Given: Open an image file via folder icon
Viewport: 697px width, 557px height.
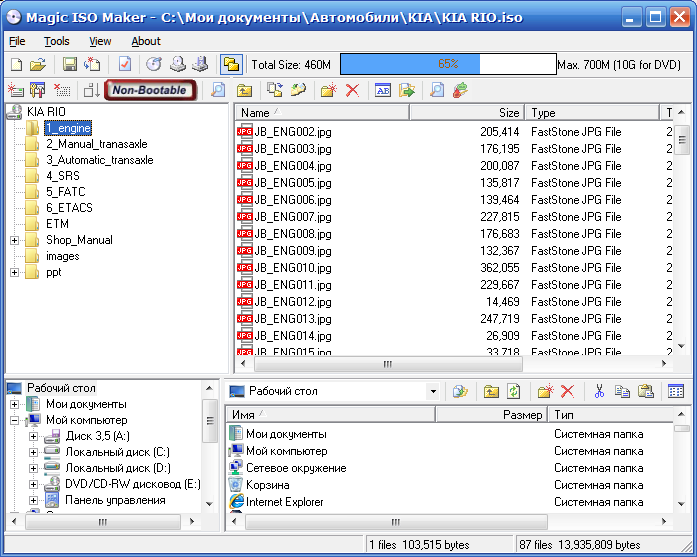Looking at the screenshot, I should click(x=38, y=65).
